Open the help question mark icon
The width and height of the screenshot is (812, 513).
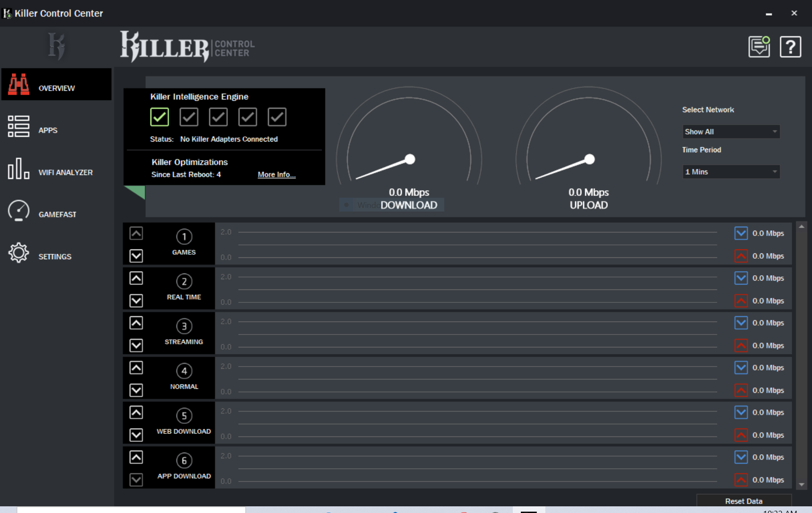pyautogui.click(x=790, y=47)
